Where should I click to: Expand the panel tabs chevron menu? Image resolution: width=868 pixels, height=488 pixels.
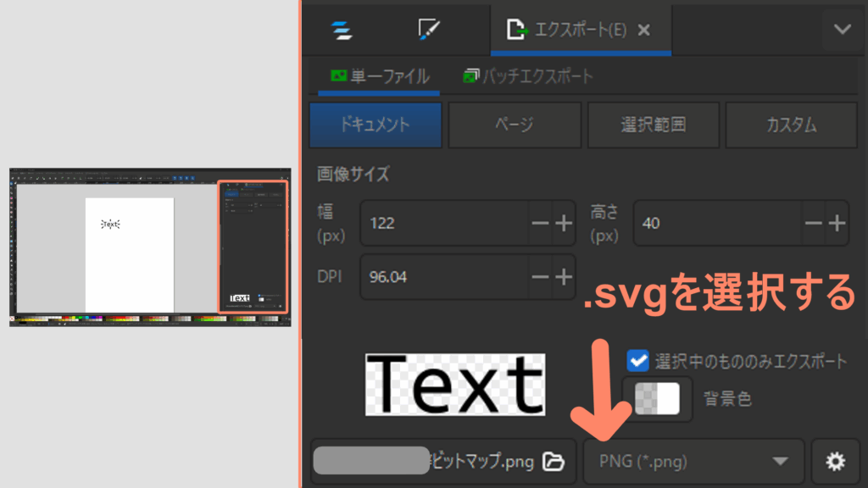point(842,30)
